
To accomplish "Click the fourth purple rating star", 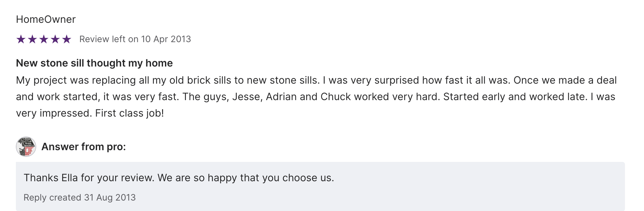I will coord(55,39).
